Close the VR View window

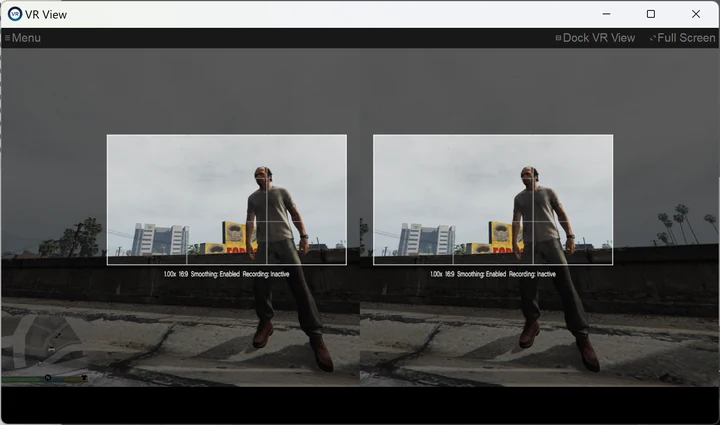point(696,14)
